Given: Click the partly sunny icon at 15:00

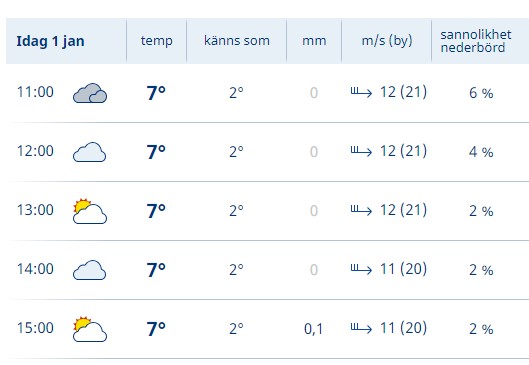Looking at the screenshot, I should 90,329.
